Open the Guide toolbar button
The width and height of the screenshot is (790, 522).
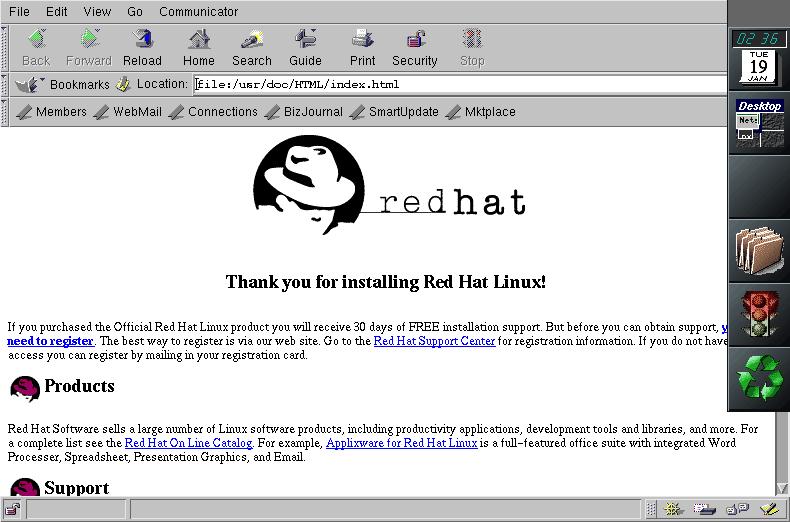pyautogui.click(x=305, y=48)
